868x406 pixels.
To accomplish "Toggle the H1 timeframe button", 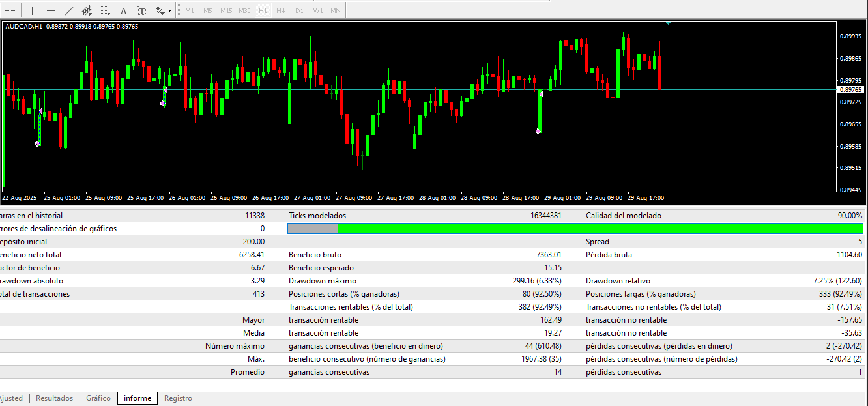I will 262,10.
